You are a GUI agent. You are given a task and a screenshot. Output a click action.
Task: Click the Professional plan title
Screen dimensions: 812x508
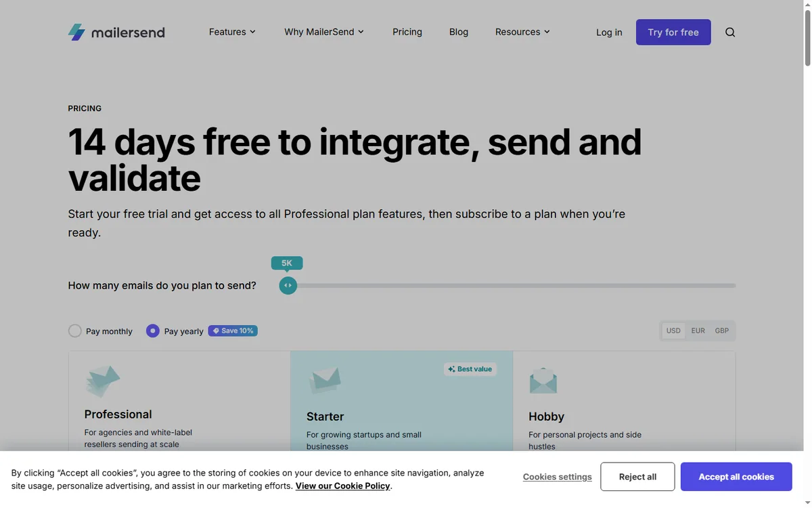click(118, 414)
